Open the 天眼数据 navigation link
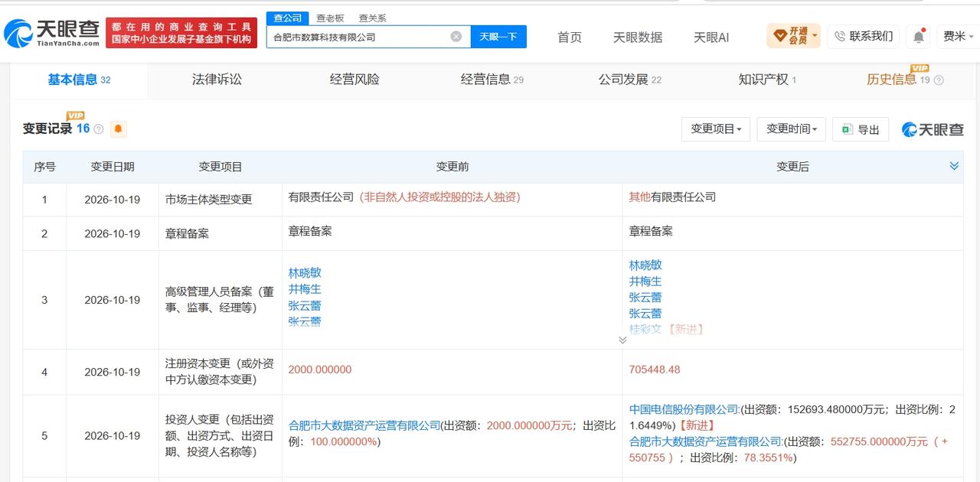 pos(638,37)
